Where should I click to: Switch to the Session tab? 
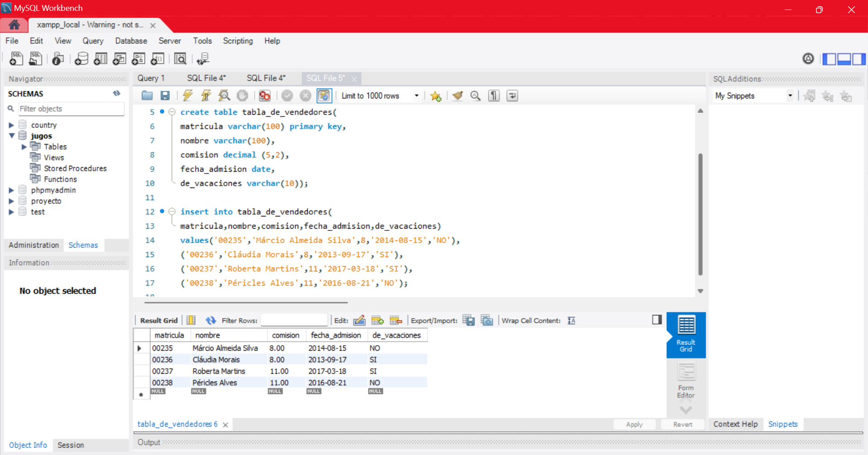(x=71, y=445)
